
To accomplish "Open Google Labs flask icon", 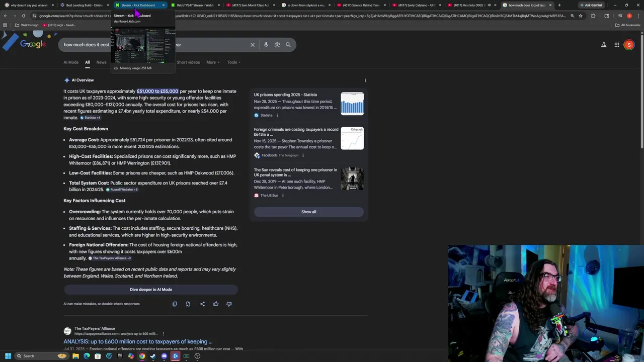I will tap(604, 45).
